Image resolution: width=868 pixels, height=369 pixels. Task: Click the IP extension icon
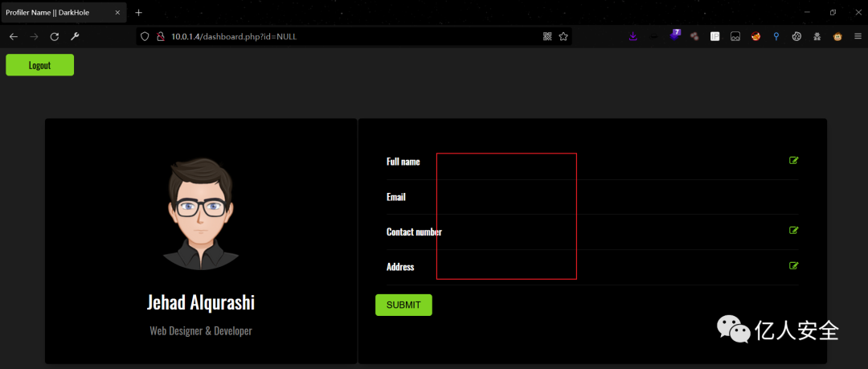coord(714,36)
